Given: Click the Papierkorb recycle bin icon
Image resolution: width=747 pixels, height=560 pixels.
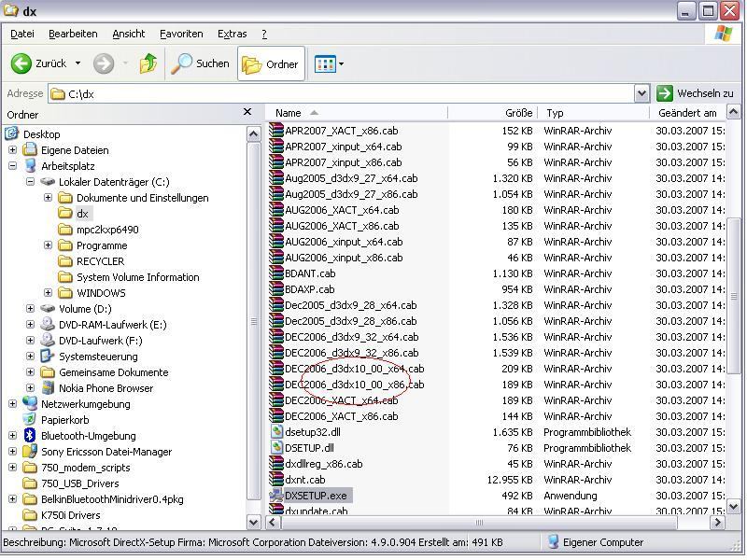Looking at the screenshot, I should tap(30, 419).
